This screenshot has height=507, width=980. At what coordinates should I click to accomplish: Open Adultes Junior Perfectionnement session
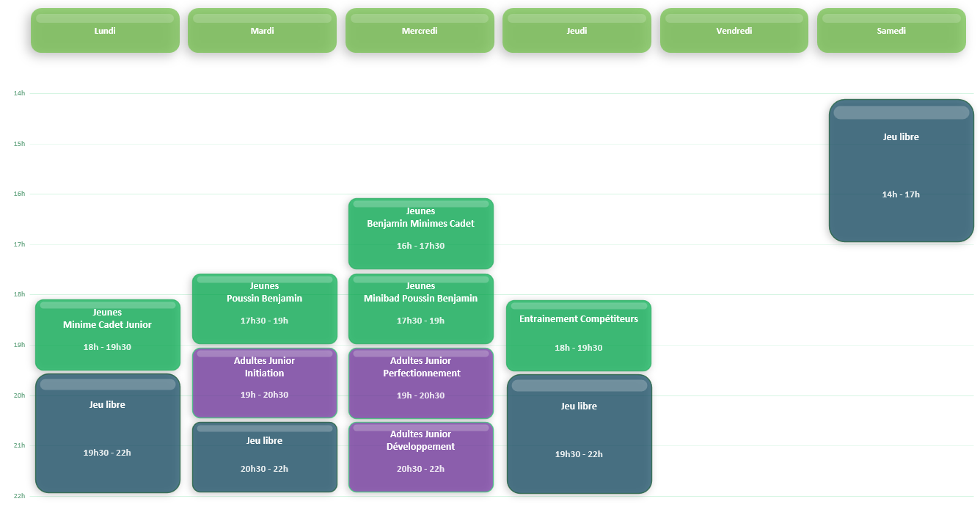click(x=421, y=383)
